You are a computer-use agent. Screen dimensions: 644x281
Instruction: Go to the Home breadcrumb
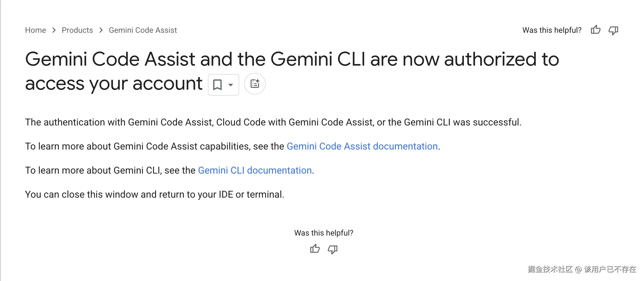pos(36,30)
